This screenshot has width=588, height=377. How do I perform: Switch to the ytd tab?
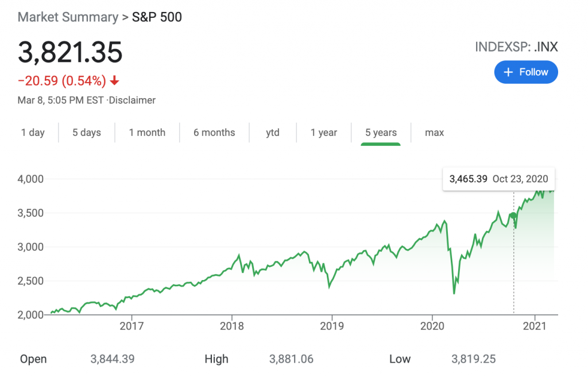click(273, 133)
